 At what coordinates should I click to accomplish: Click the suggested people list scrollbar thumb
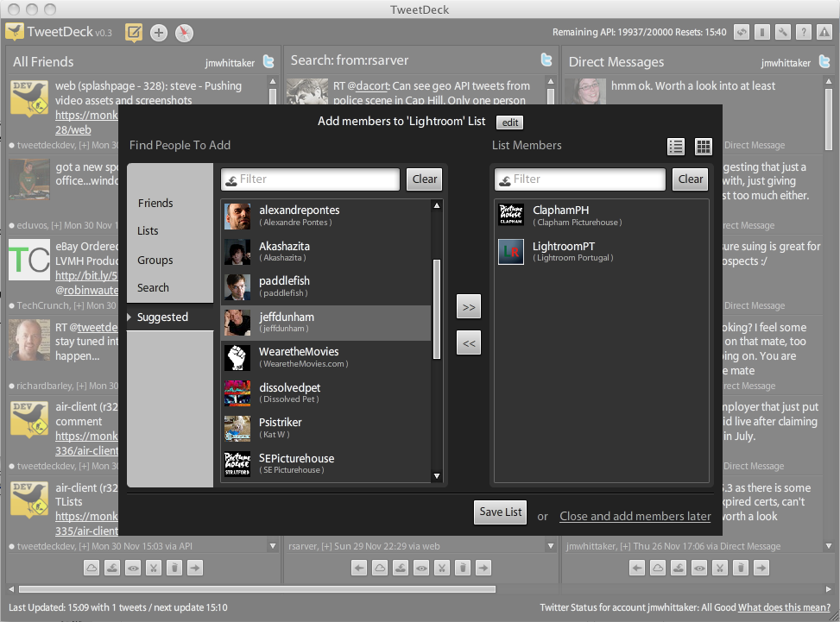coord(437,310)
